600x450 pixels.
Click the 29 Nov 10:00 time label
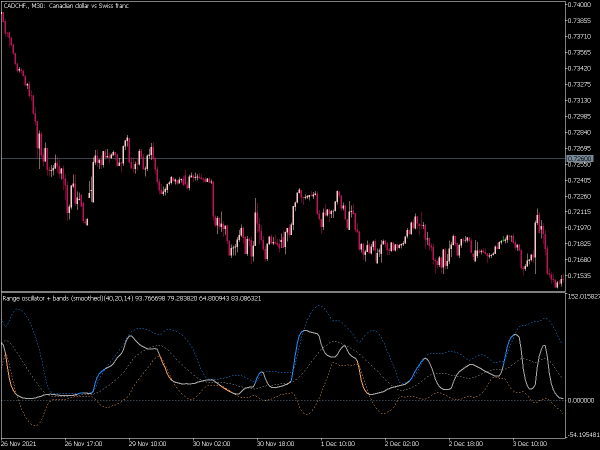click(x=147, y=443)
